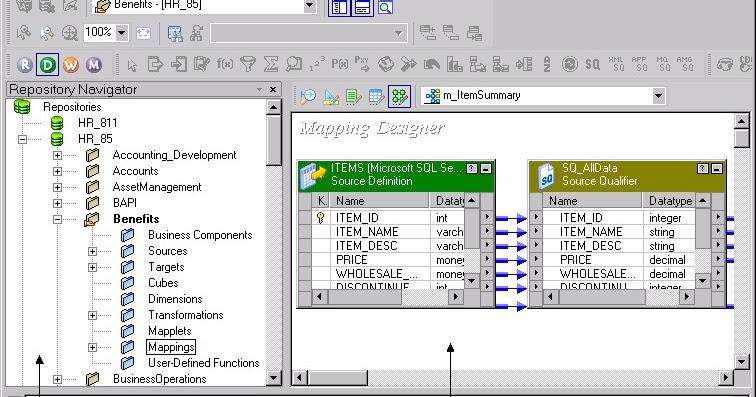Switch to the Designer (D) tool
Viewport: 756px width, 397px height.
47,64
